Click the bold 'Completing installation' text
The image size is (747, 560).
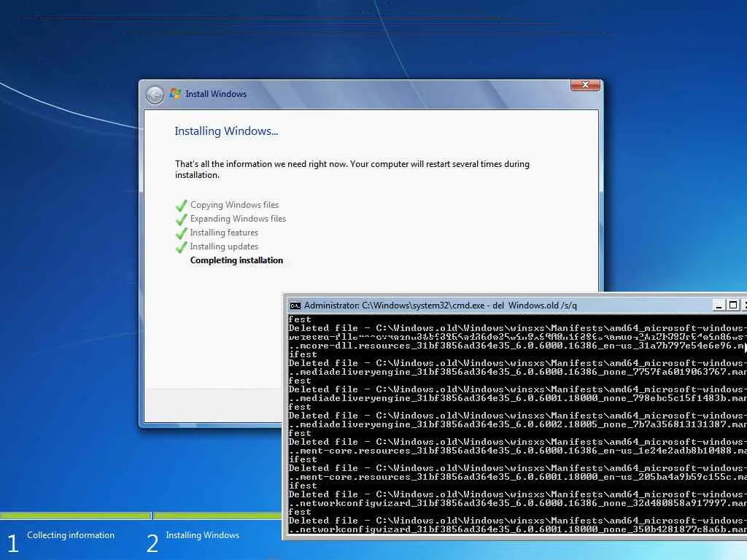pos(236,260)
